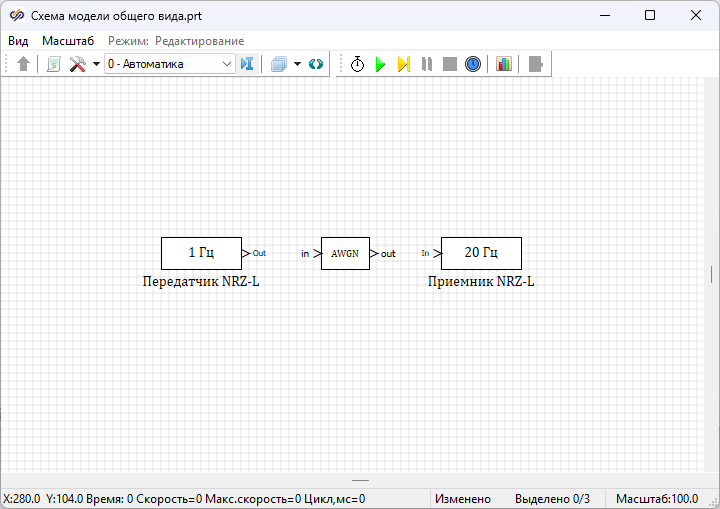Pause the simulation

[x=427, y=64]
